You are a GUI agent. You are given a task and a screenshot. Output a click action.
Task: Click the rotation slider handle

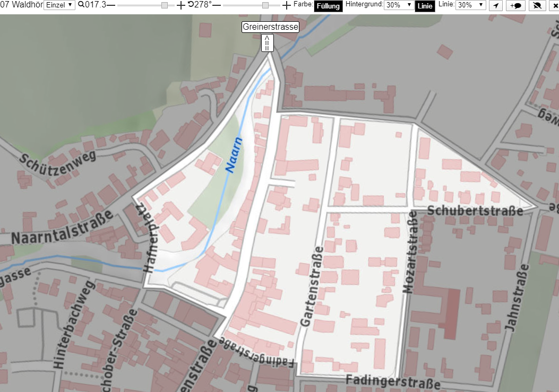pyautogui.click(x=265, y=5)
